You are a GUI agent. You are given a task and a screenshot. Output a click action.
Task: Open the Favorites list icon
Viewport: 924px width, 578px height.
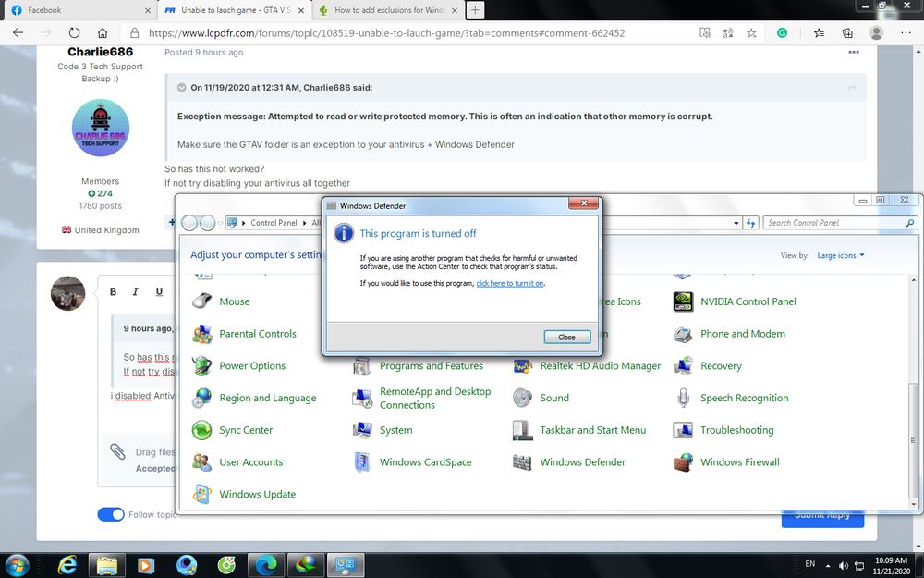pyautogui.click(x=819, y=33)
